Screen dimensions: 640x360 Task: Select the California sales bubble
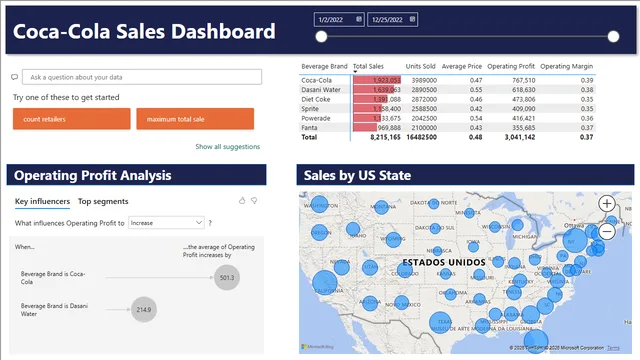point(325,282)
